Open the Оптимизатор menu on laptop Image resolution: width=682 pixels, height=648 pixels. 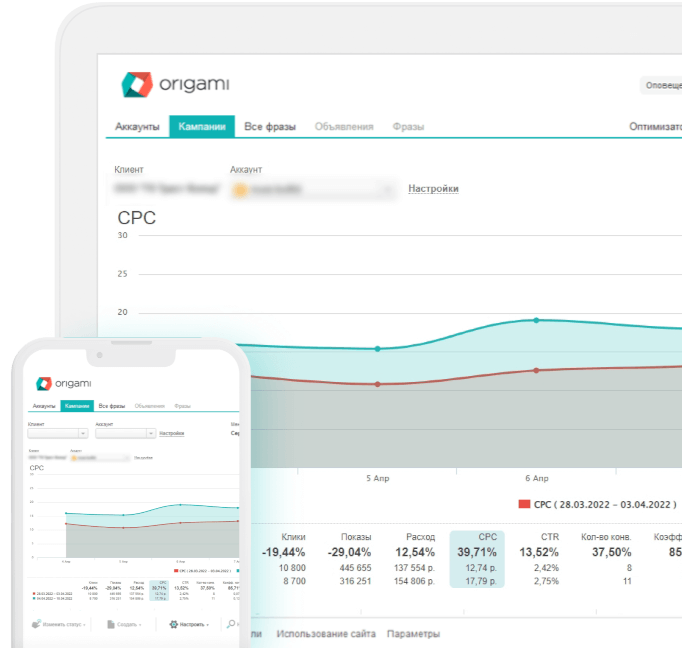[655, 127]
